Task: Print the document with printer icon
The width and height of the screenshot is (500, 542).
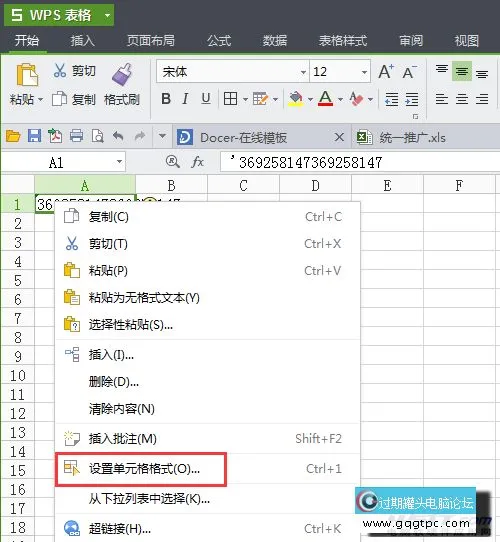Action: [76, 136]
